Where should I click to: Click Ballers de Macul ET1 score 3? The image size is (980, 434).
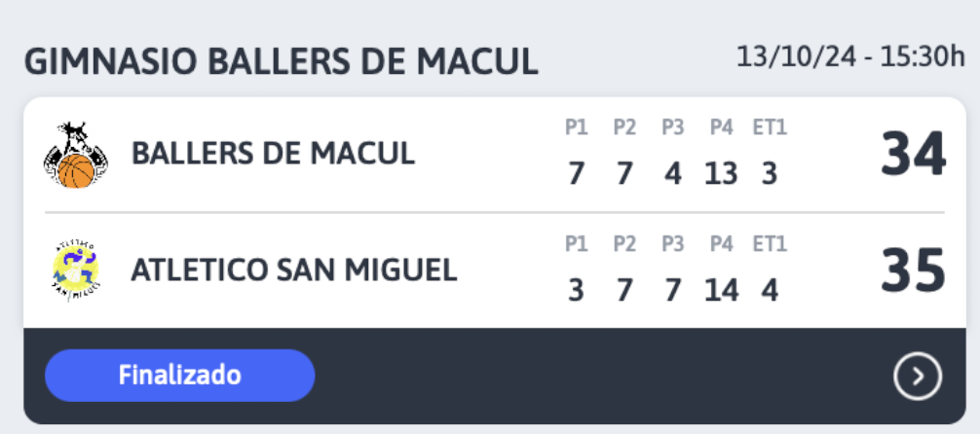tap(770, 173)
